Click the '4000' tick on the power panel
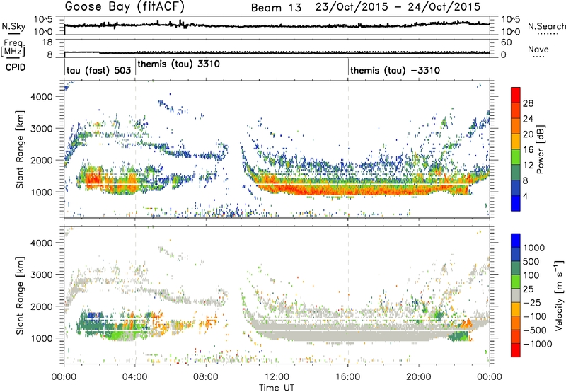Image resolution: width=566 pixels, height=392 pixels. (x=41, y=97)
